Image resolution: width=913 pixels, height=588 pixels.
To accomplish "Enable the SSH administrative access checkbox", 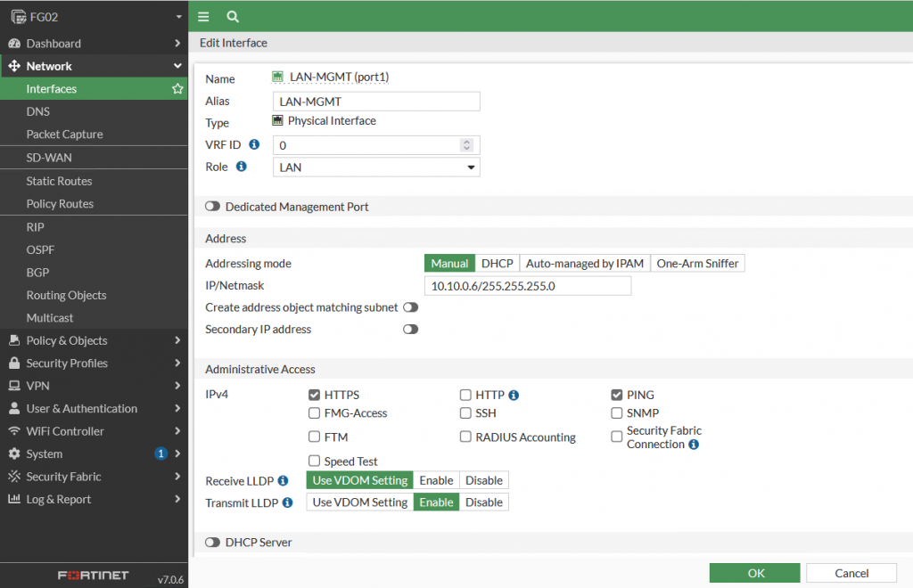I will [465, 413].
